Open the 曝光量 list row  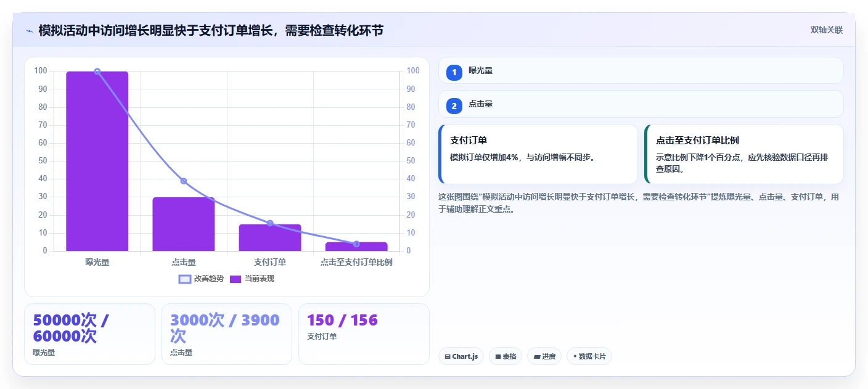click(x=641, y=70)
